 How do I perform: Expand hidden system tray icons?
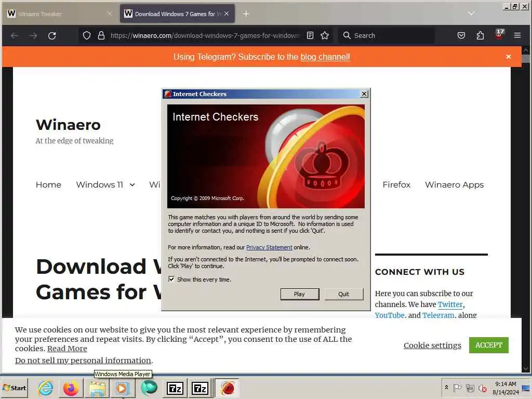pyautogui.click(x=446, y=388)
